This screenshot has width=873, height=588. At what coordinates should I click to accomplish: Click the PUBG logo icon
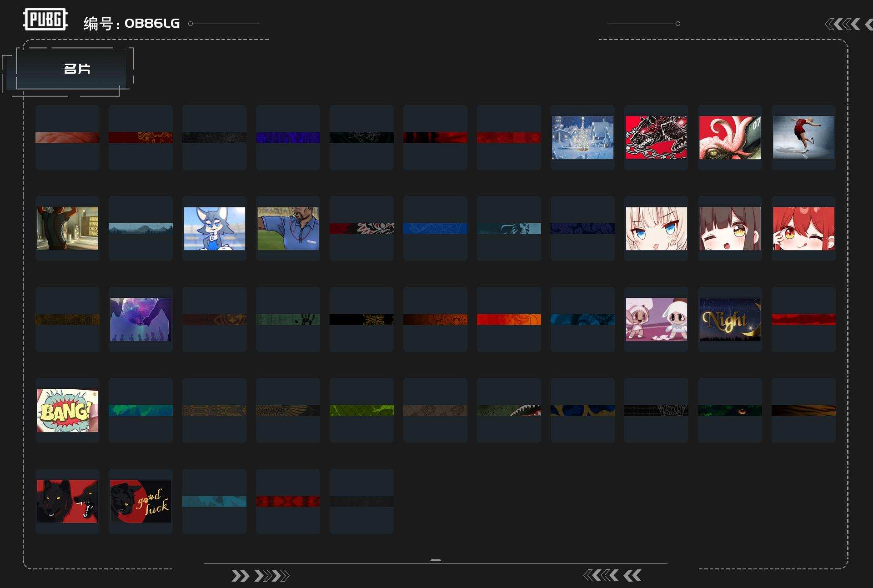[x=45, y=20]
